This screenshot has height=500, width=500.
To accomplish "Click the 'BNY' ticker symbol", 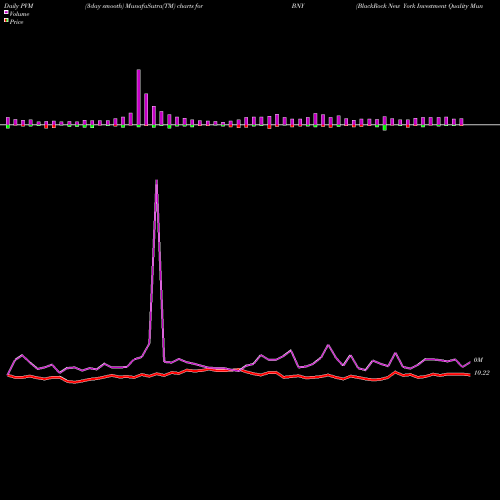I will tap(298, 6).
